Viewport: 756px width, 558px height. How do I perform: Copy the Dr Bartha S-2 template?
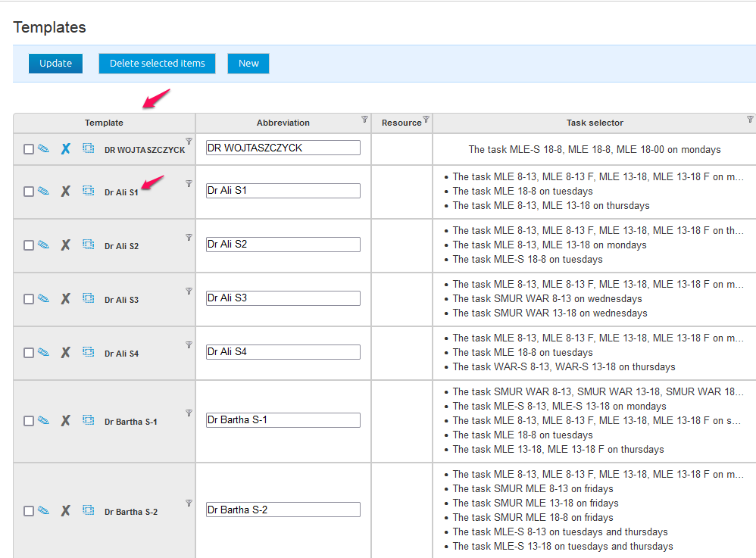click(x=88, y=510)
